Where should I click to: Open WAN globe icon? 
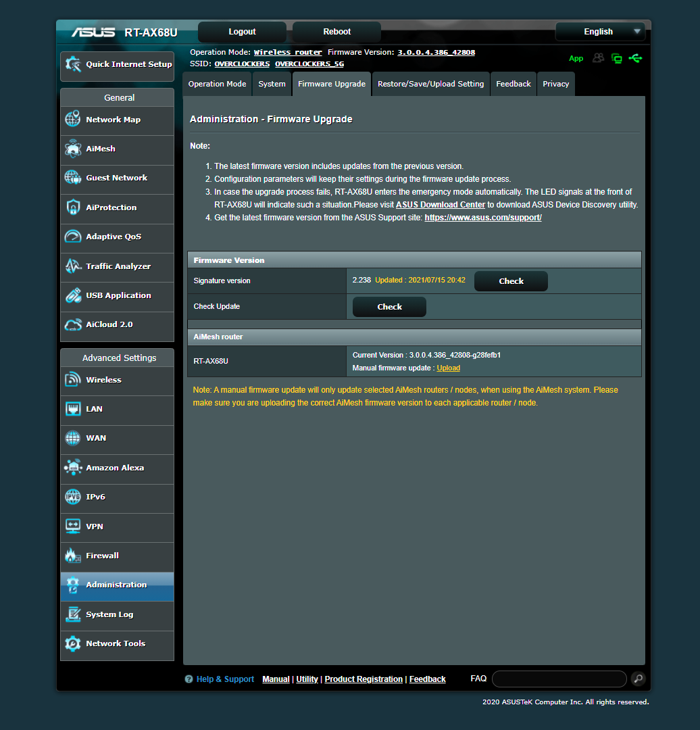coord(72,438)
